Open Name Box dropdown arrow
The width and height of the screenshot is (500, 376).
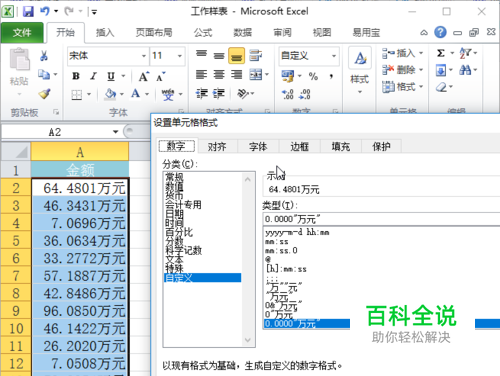click(115, 132)
